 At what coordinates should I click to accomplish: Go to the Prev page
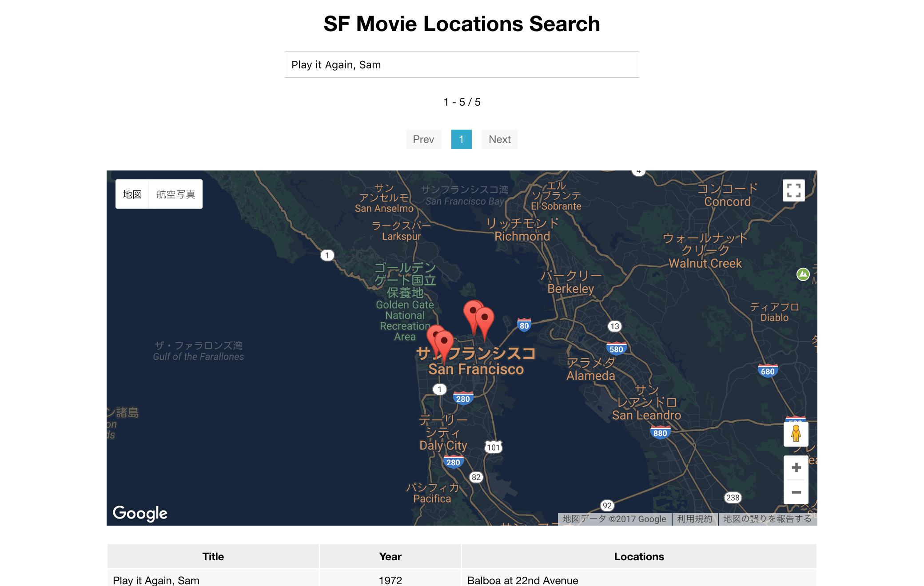pyautogui.click(x=423, y=139)
